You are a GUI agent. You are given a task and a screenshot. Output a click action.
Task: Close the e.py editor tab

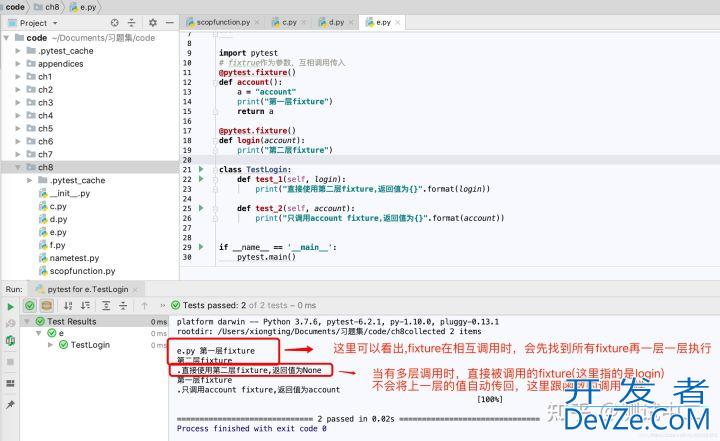[398, 22]
